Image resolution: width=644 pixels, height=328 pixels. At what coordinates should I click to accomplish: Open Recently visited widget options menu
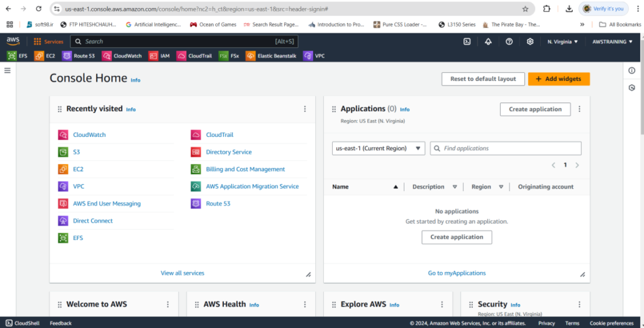click(305, 109)
